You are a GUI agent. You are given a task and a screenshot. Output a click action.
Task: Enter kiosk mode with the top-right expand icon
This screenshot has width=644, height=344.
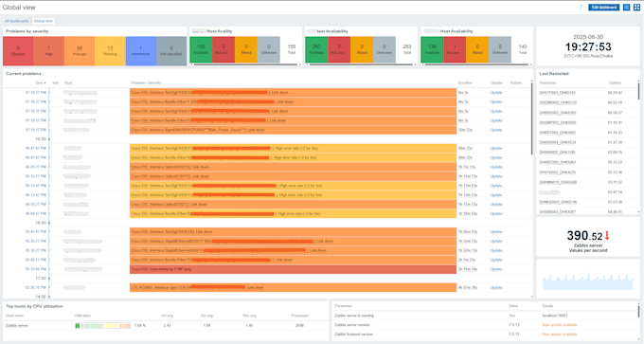point(636,8)
